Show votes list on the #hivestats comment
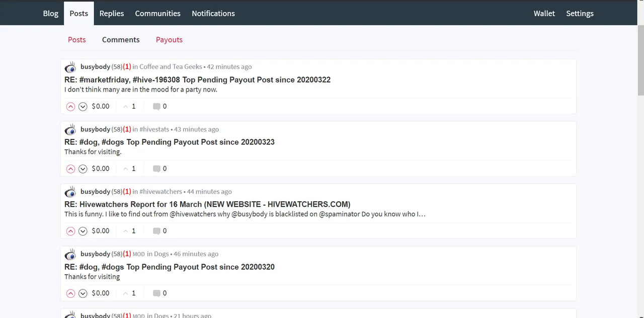This screenshot has width=644, height=318. [129, 169]
